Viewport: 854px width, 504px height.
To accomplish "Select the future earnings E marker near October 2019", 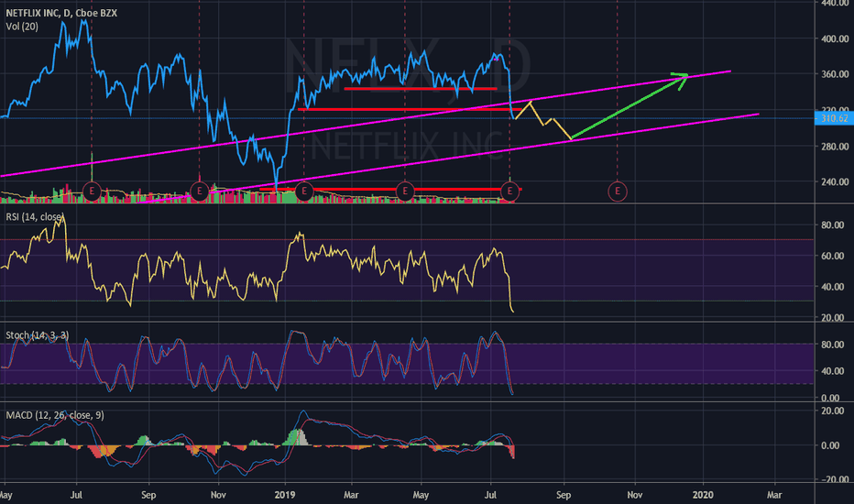I will coord(617,192).
